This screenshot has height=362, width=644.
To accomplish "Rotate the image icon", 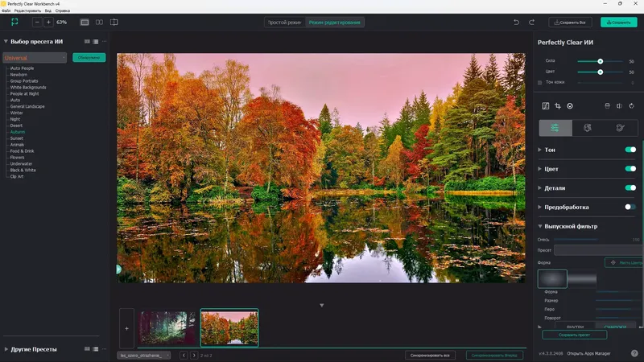I will (632, 106).
